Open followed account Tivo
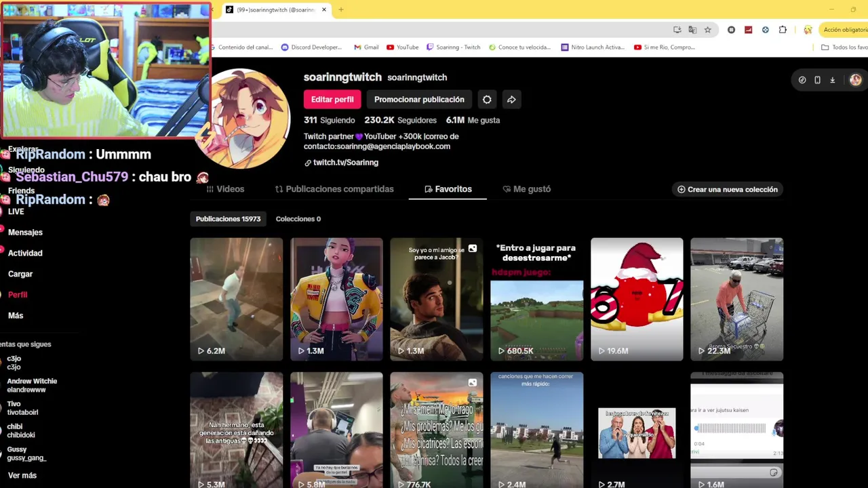This screenshot has height=488, width=868. point(22,408)
